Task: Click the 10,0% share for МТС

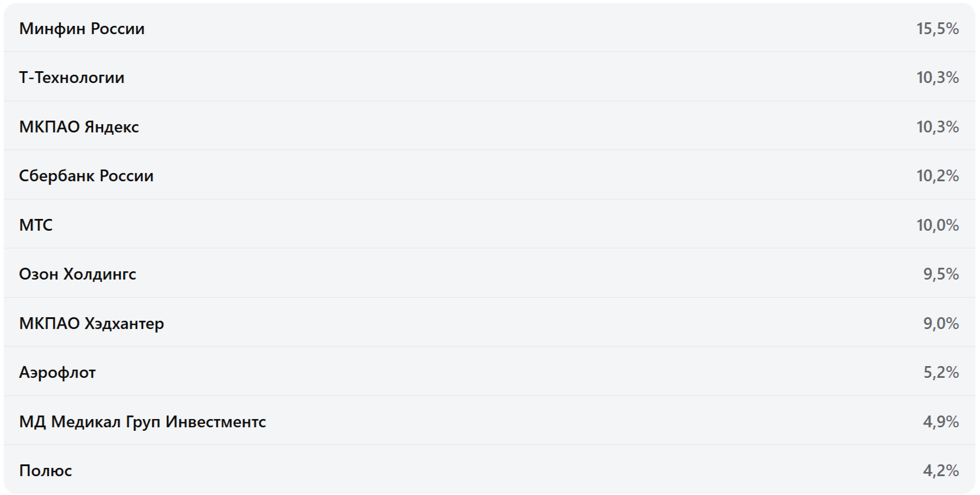Action: coord(937,225)
